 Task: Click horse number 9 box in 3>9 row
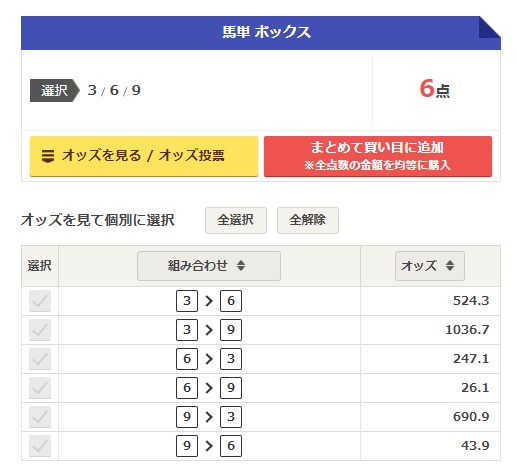point(231,330)
